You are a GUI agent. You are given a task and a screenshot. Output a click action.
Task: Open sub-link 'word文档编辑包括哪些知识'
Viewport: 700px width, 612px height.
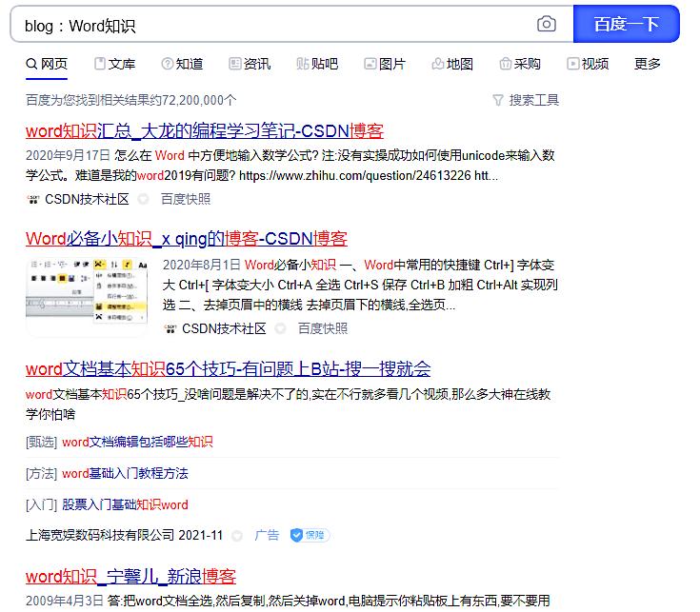pos(137,442)
